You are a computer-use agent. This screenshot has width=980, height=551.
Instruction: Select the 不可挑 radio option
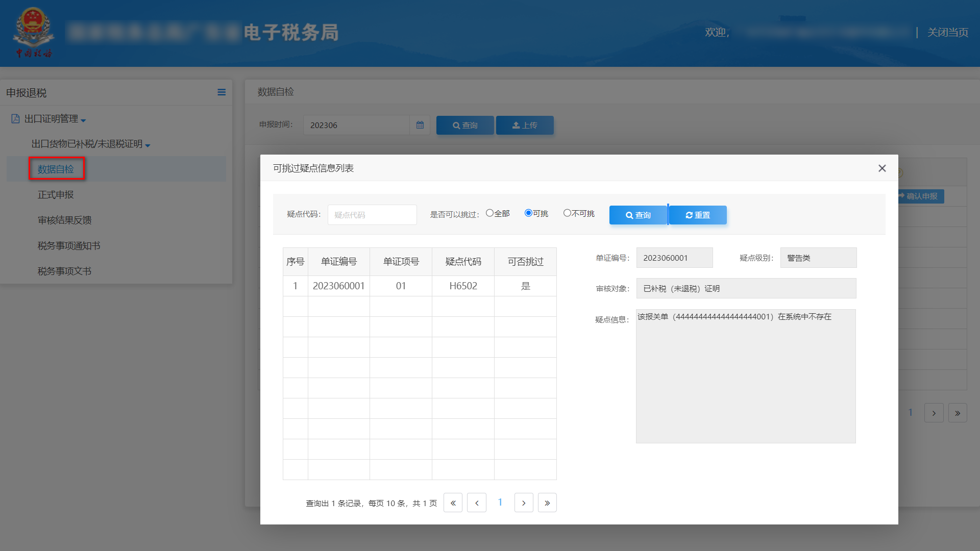click(567, 213)
